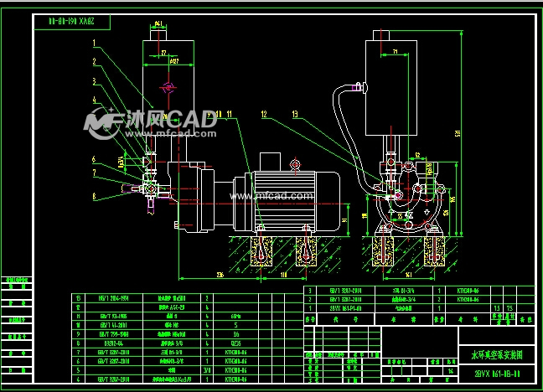This screenshot has height=392, width=543.
Task: Click part callout number 12
Action: coord(262,113)
